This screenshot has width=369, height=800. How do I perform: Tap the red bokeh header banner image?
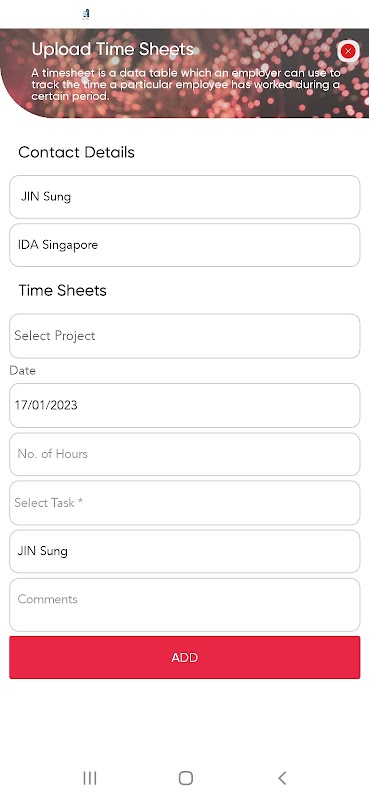185,73
